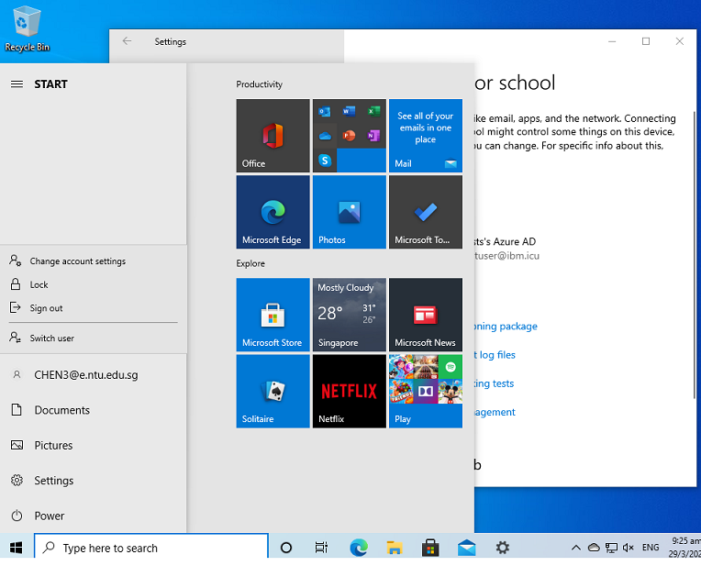
Task: Open the Photos tile
Action: pos(350,212)
